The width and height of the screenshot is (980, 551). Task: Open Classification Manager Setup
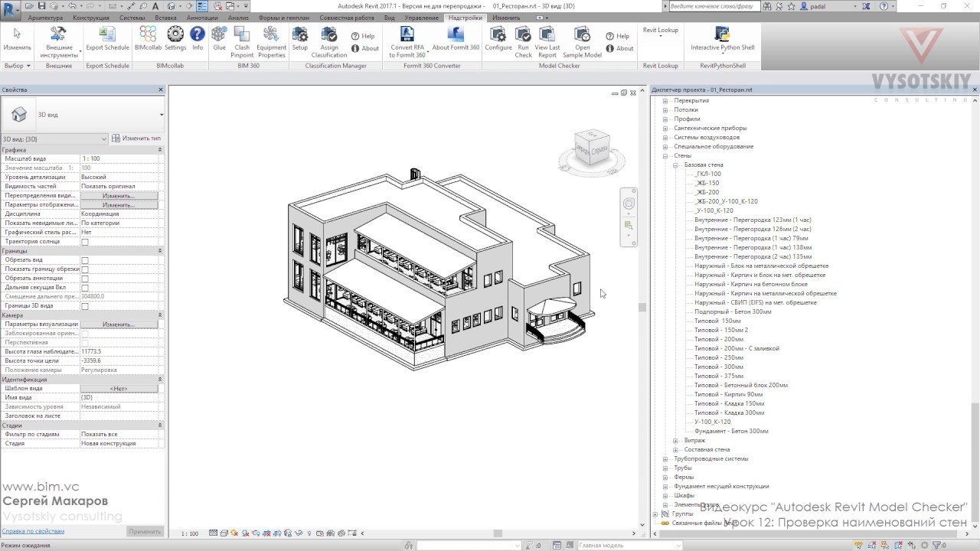tap(300, 40)
